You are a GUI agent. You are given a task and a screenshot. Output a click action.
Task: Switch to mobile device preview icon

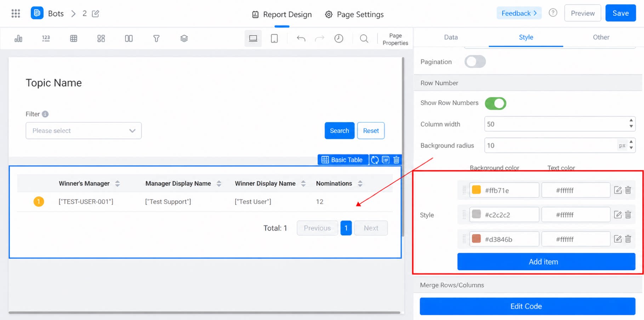(x=274, y=38)
